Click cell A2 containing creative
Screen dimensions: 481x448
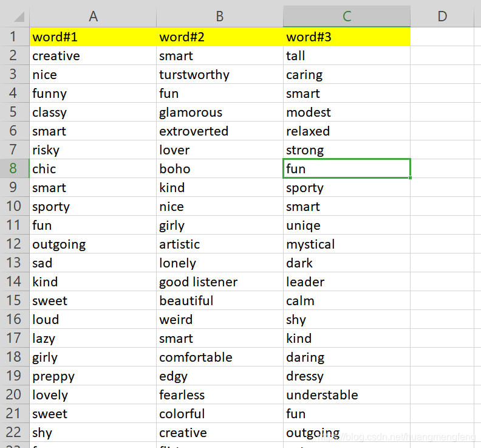tap(93, 55)
